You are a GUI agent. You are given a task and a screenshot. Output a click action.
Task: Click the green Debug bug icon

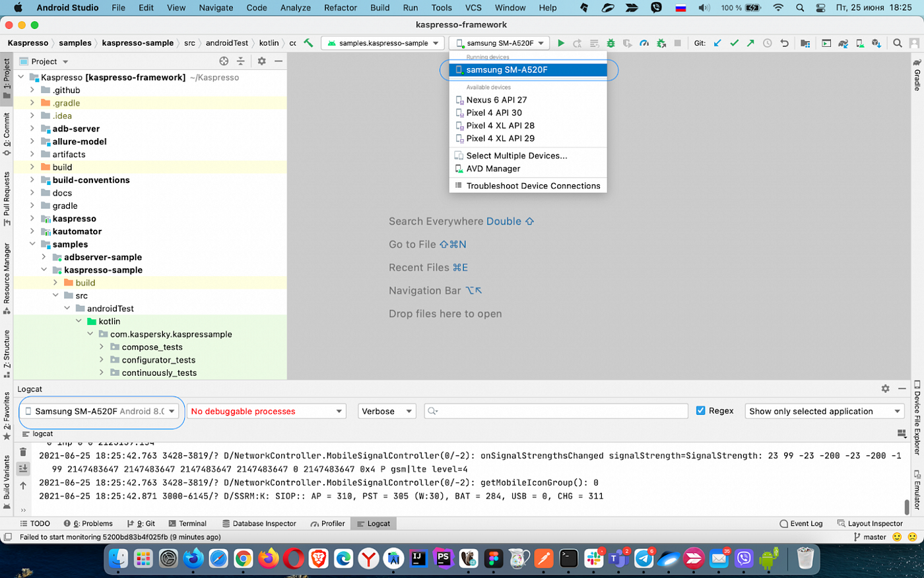tap(610, 43)
